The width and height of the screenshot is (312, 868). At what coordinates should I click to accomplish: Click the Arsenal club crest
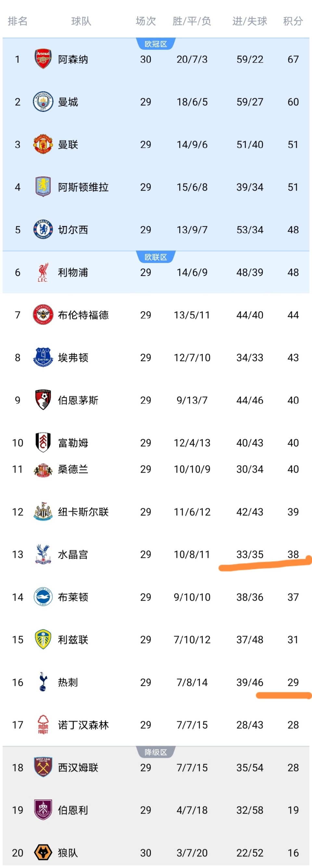pyautogui.click(x=43, y=59)
